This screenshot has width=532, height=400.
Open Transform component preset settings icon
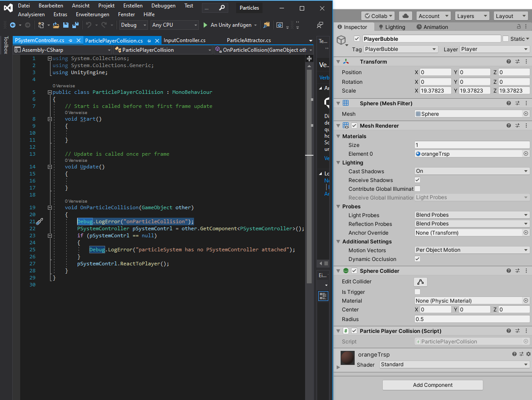coord(518,61)
